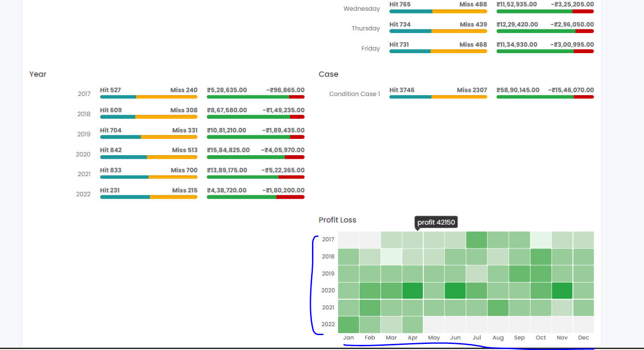644x350 pixels.
Task: Click the 2017 profit/loss bar
Action: coord(256,97)
